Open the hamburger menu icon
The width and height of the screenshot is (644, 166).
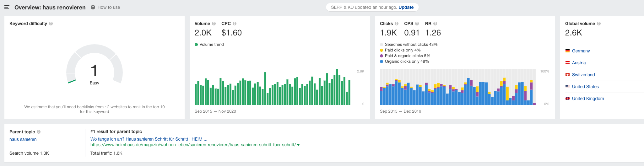tap(7, 7)
